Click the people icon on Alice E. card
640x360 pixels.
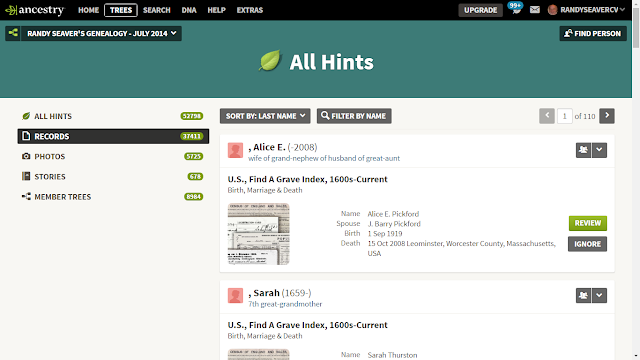[583, 150]
